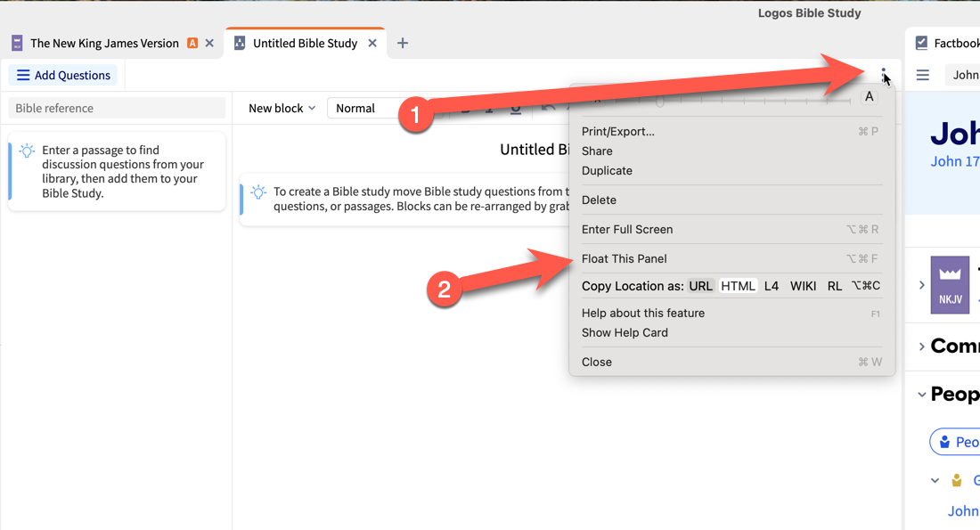Set copy location format to RL
The width and height of the screenshot is (980, 530).
[835, 286]
